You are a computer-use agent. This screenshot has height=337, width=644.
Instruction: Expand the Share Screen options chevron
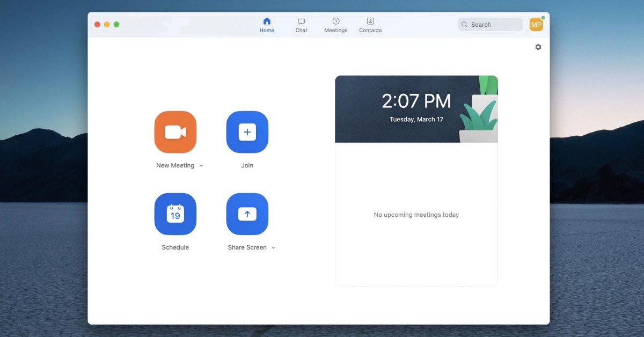[273, 248]
